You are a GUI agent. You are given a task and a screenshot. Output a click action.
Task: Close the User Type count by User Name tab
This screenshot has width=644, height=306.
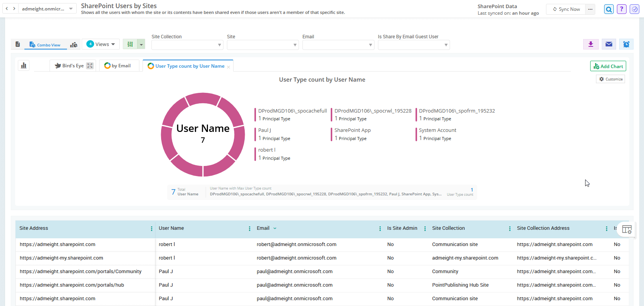tap(228, 67)
